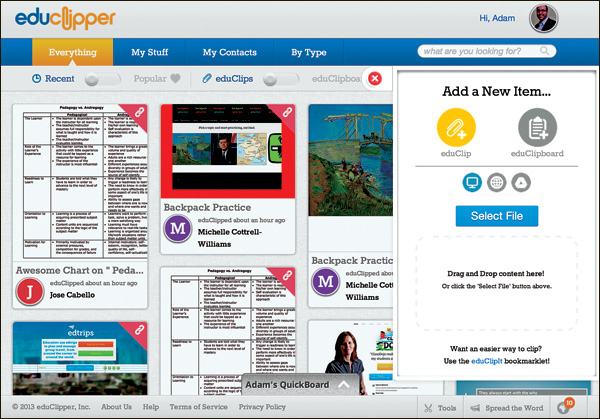
Task: Open the My Contacts tab
Action: pos(230,52)
